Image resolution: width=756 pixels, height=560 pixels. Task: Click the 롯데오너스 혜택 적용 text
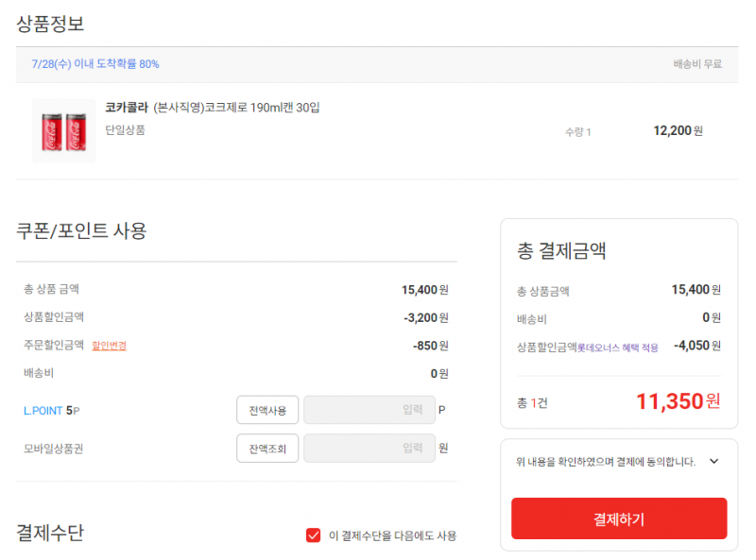[618, 348]
